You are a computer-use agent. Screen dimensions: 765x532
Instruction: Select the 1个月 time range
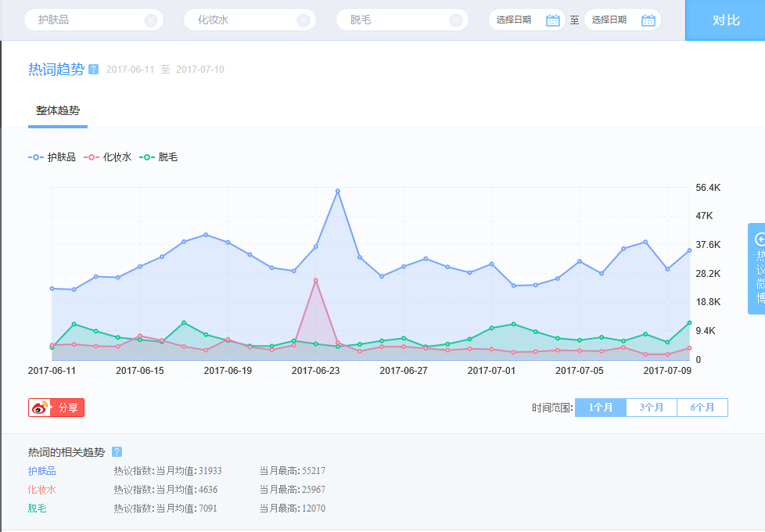(x=600, y=408)
